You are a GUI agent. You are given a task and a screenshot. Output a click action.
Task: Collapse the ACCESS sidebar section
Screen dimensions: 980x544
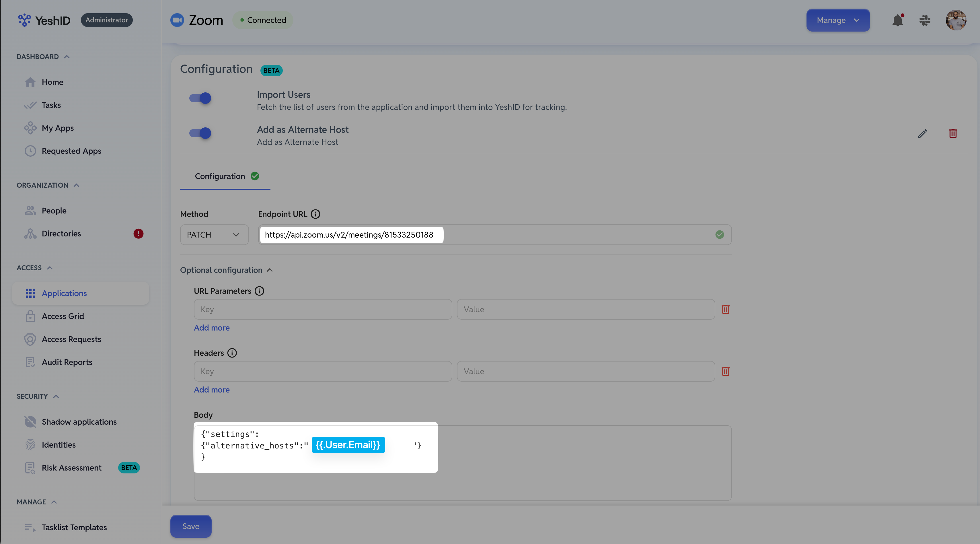coord(35,268)
